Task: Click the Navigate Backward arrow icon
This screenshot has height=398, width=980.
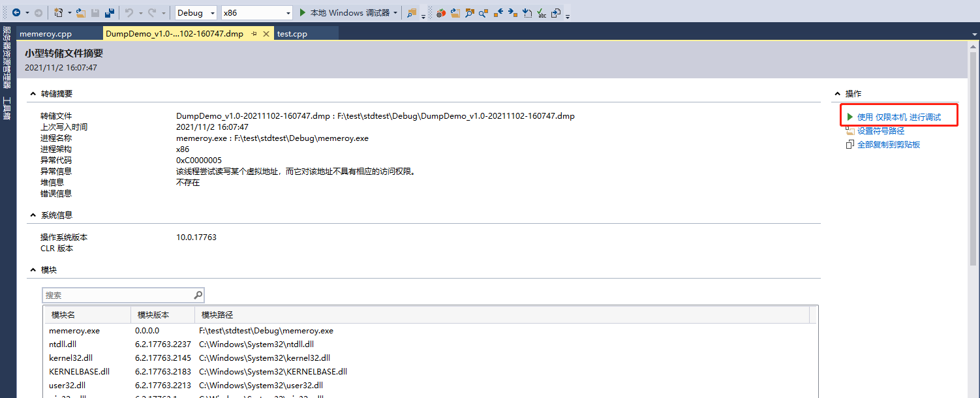Action: pyautogui.click(x=16, y=12)
